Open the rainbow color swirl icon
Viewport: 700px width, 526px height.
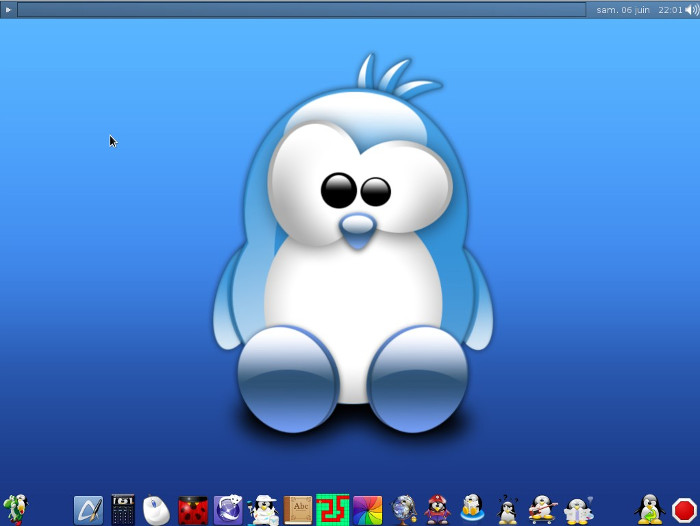368,510
